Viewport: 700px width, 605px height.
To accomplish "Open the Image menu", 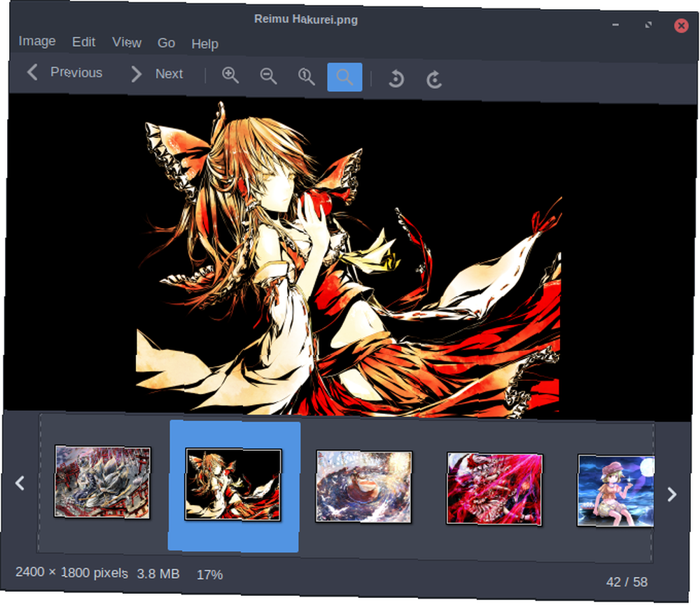I will point(37,41).
